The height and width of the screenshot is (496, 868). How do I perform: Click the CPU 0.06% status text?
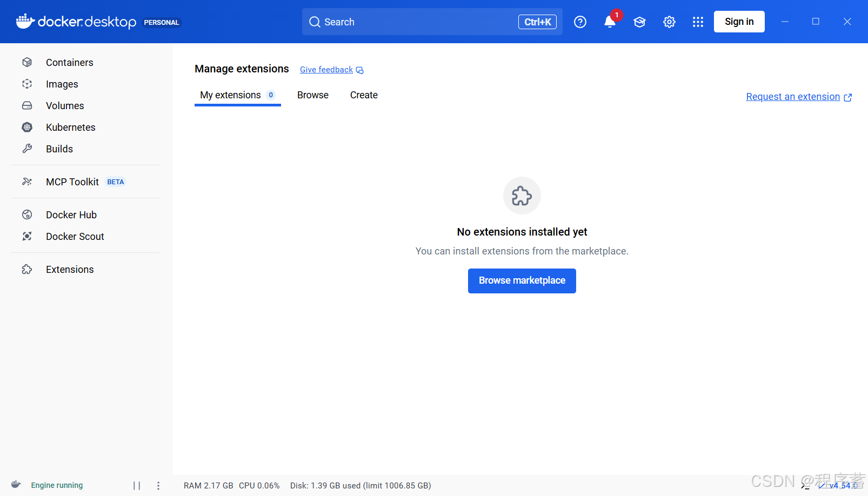click(259, 486)
